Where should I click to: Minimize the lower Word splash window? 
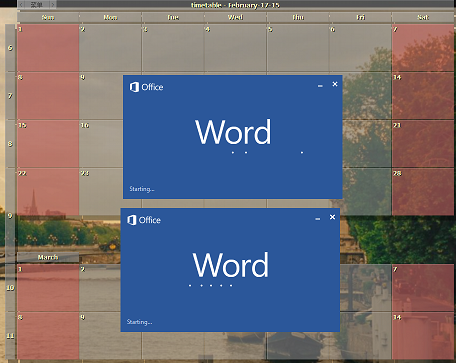[317, 219]
